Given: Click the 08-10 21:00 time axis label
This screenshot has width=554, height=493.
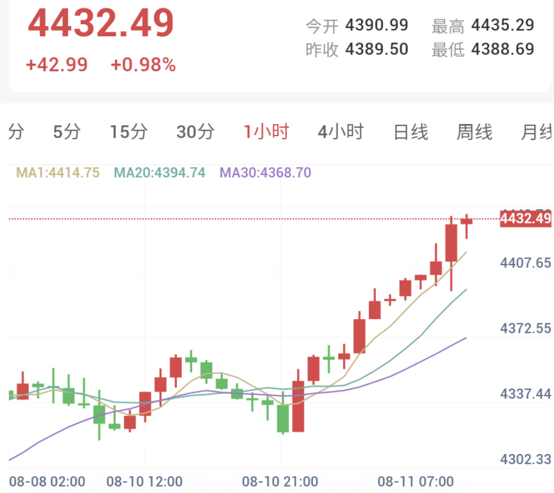Looking at the screenshot, I should pos(280,481).
